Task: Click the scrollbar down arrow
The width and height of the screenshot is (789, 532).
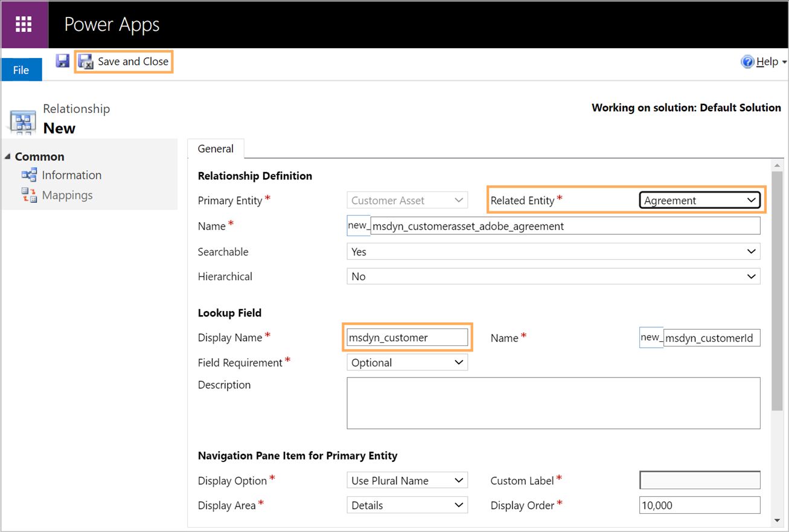Action: [x=777, y=520]
